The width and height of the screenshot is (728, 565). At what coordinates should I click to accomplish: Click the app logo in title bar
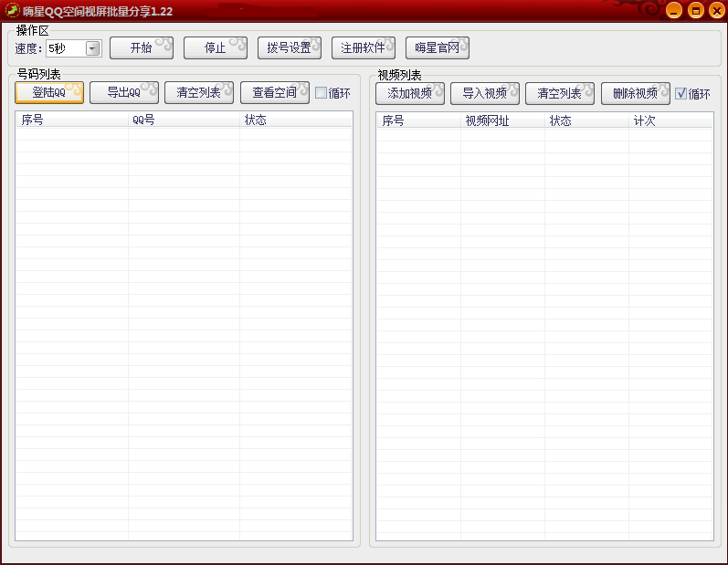point(12,10)
